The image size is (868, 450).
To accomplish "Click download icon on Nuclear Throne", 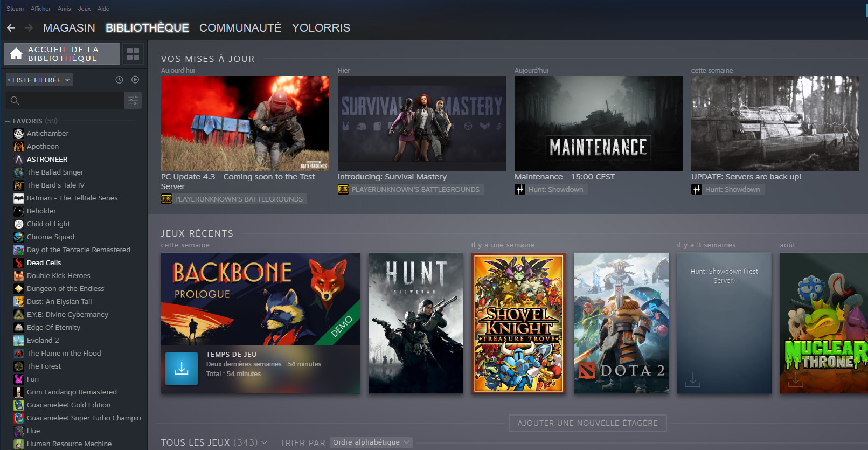I will (x=796, y=379).
